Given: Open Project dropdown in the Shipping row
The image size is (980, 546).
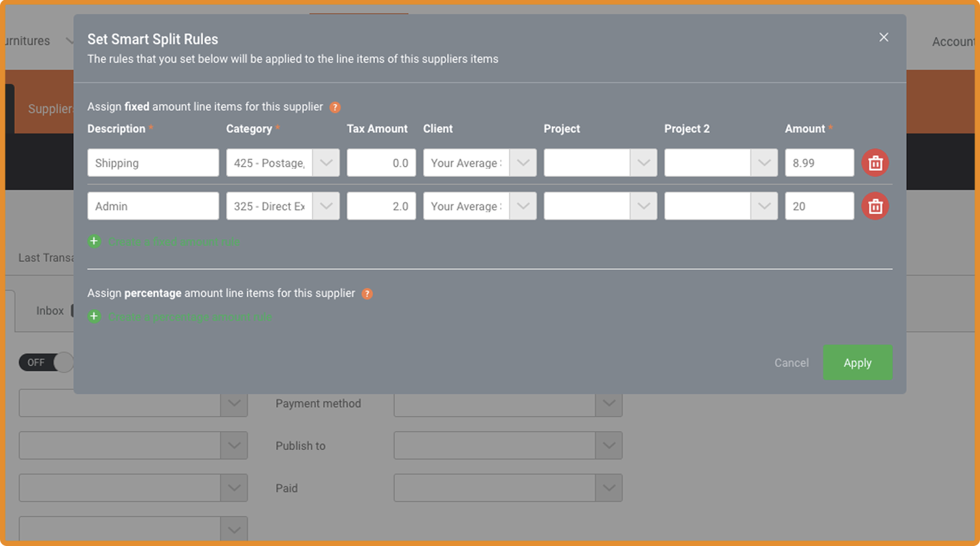Looking at the screenshot, I should point(643,163).
